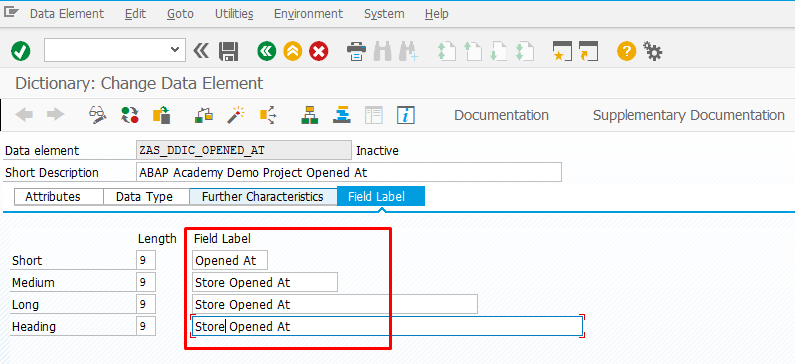Click the Find Next binoculars icon
The height and width of the screenshot is (364, 795).
point(409,51)
